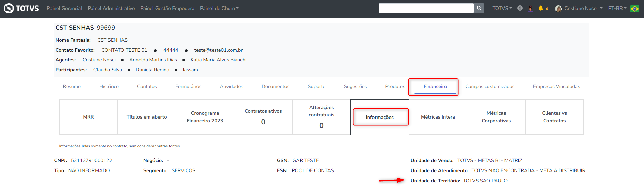
Task: Click agent Cristiane Nosei in Agentes row
Action: (99, 60)
